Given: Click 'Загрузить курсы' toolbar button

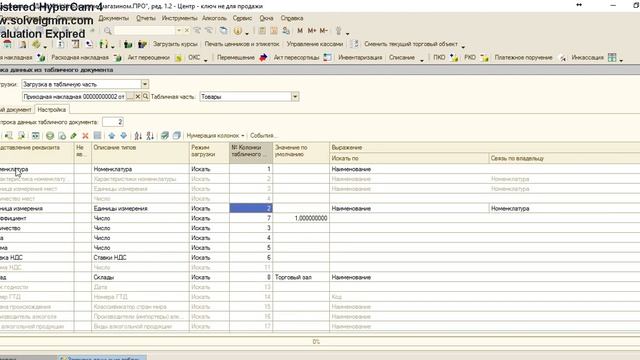Looking at the screenshot, I should pos(175,44).
